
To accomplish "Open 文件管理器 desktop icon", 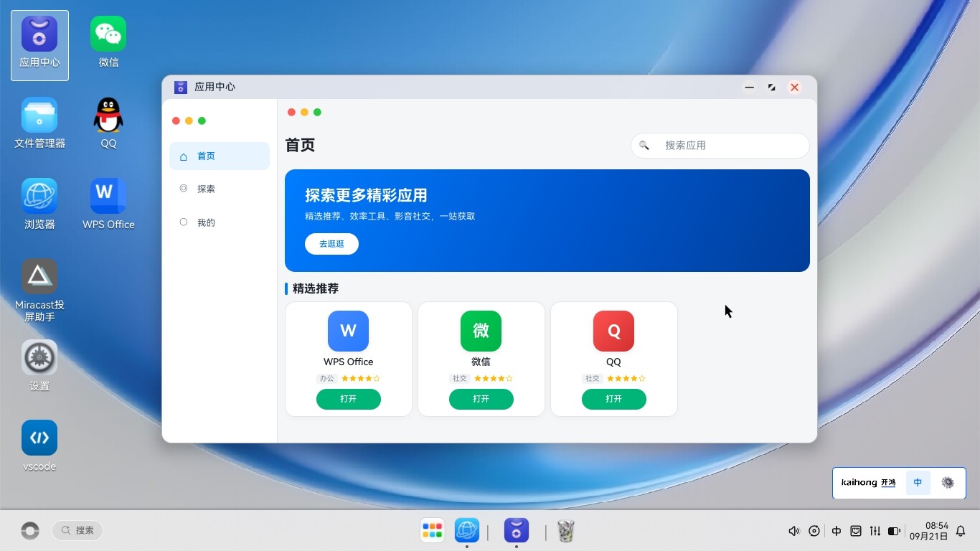I will click(x=39, y=123).
